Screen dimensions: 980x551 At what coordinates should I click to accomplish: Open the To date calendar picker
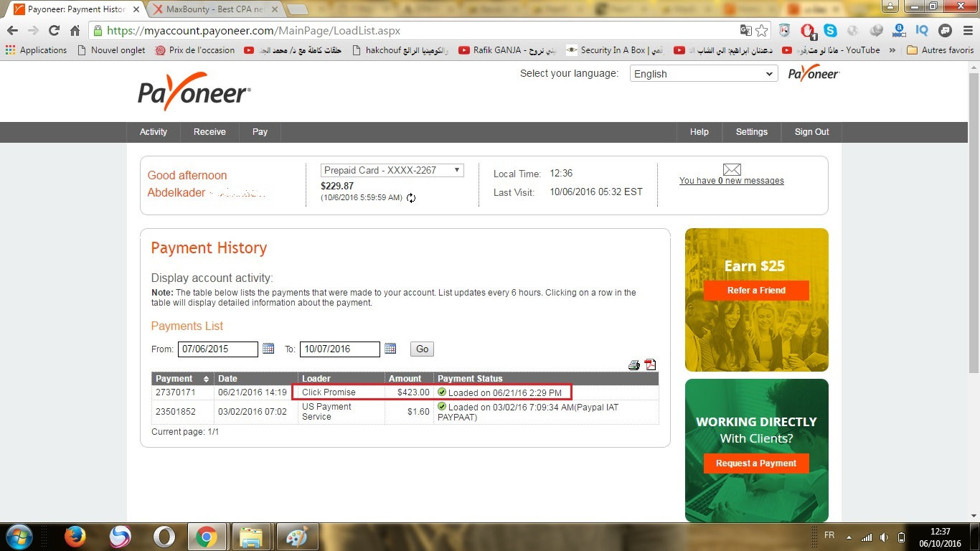tap(390, 349)
